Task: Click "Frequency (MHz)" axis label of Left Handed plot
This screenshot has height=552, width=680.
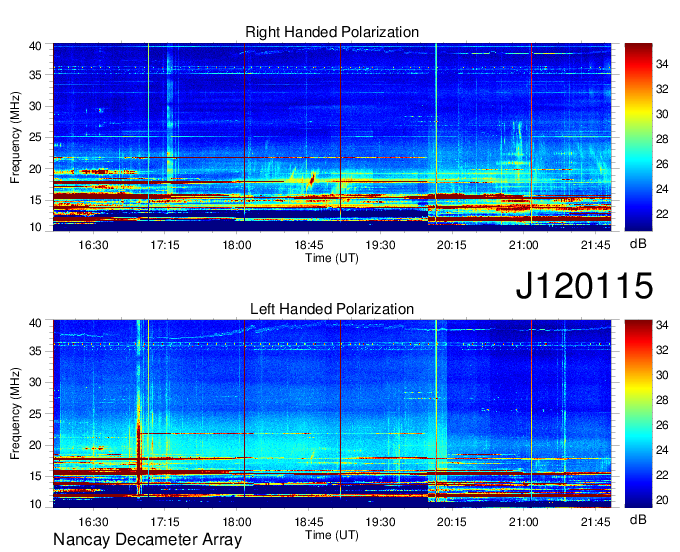Action: pos(15,414)
